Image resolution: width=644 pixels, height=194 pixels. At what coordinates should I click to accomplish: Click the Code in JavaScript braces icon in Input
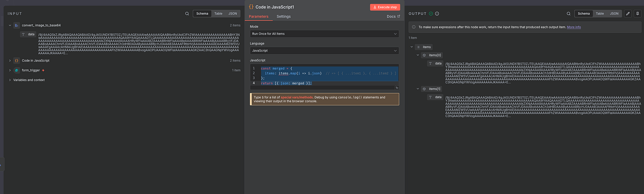click(17, 61)
